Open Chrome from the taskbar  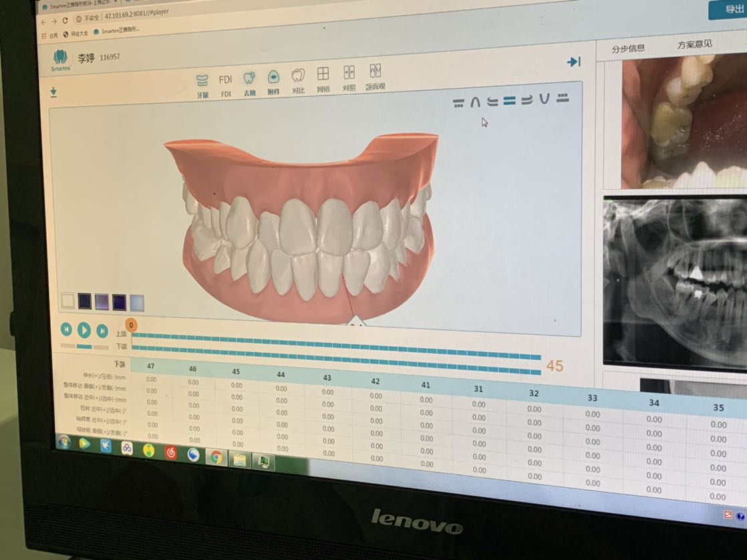(x=216, y=458)
